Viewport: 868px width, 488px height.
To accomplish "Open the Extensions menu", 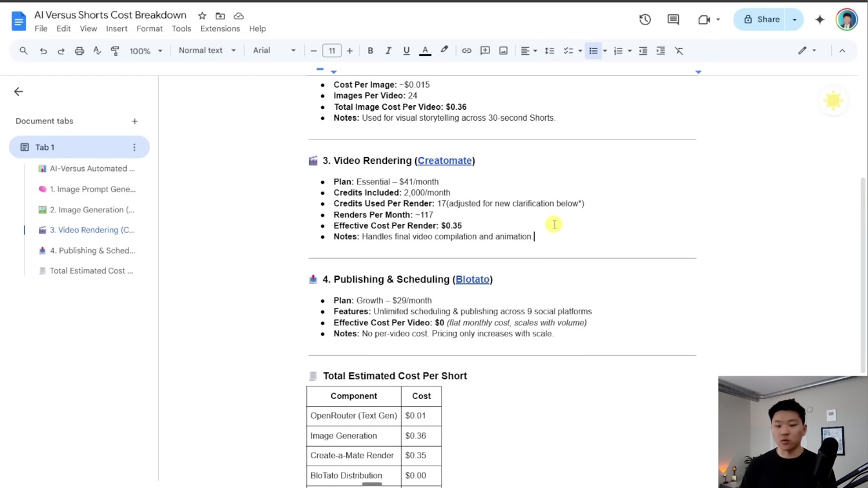I will [x=220, y=28].
